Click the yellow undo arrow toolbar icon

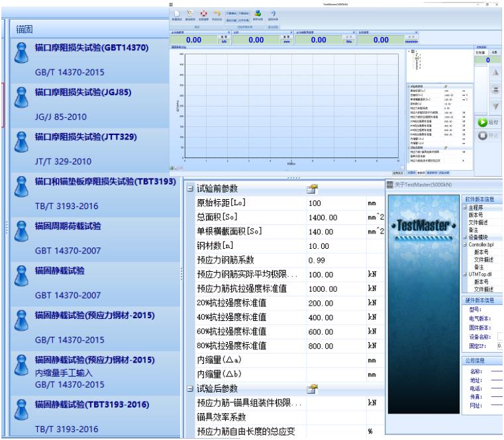217,13
